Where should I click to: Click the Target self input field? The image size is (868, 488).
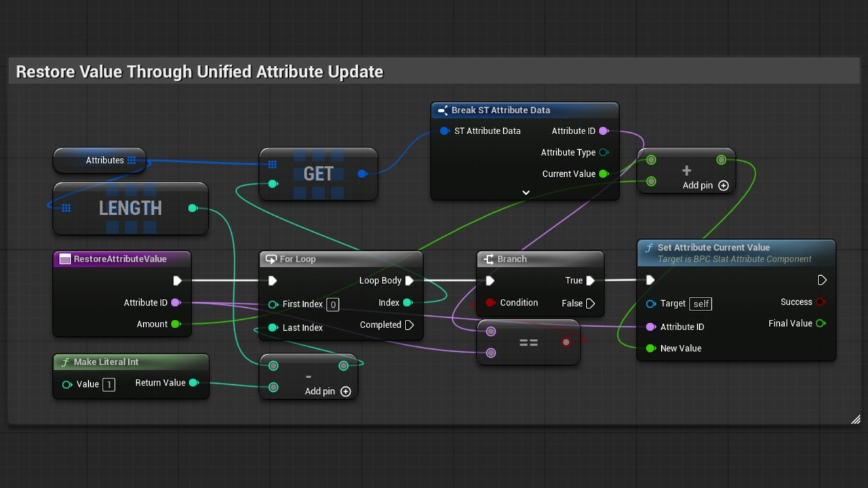(x=701, y=304)
